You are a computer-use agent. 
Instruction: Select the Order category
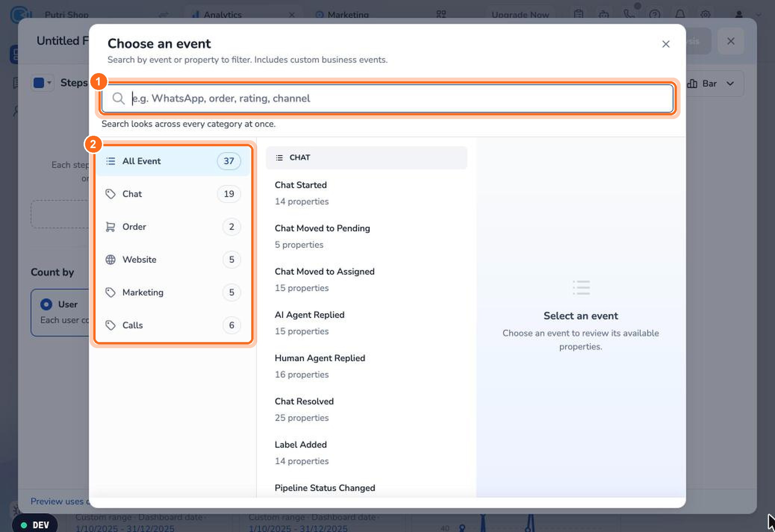click(173, 227)
